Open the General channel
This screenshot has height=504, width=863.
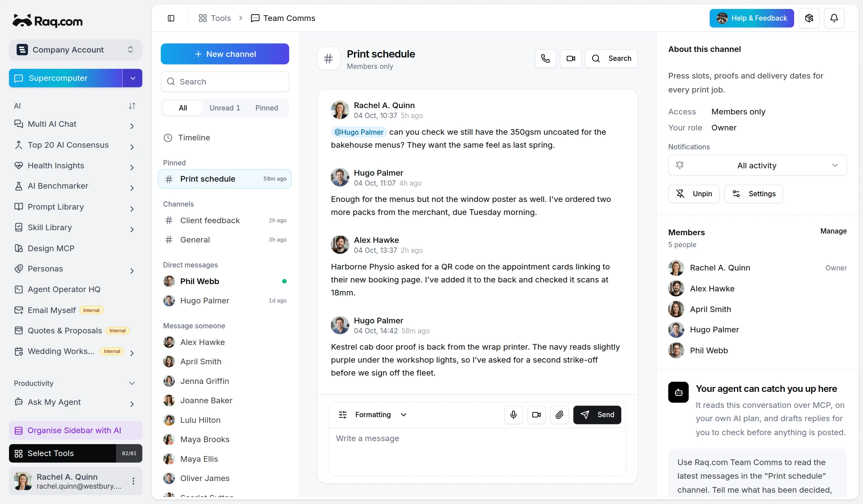point(225,240)
